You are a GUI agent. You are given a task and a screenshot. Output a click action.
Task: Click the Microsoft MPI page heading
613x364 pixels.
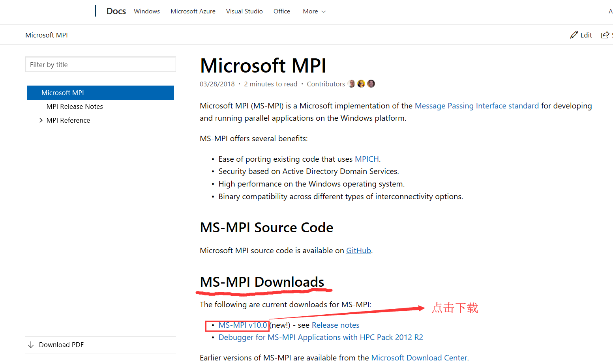[x=263, y=65]
